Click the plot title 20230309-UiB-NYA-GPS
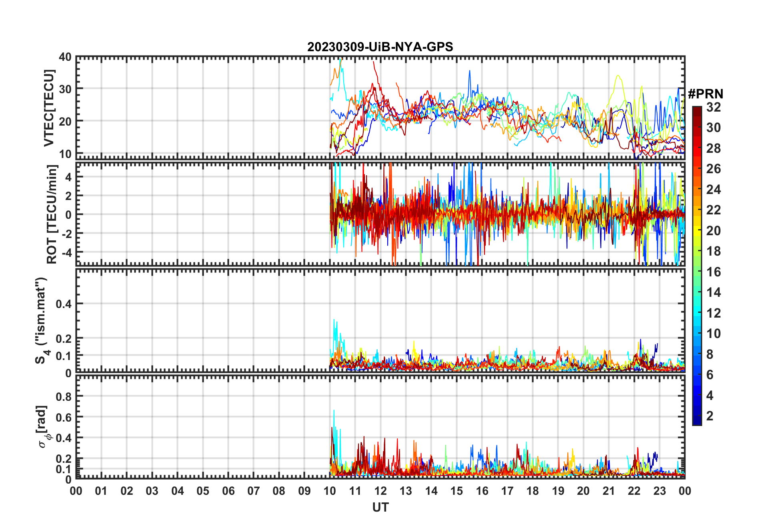Viewport: 761px width, 532px height. coord(380,47)
